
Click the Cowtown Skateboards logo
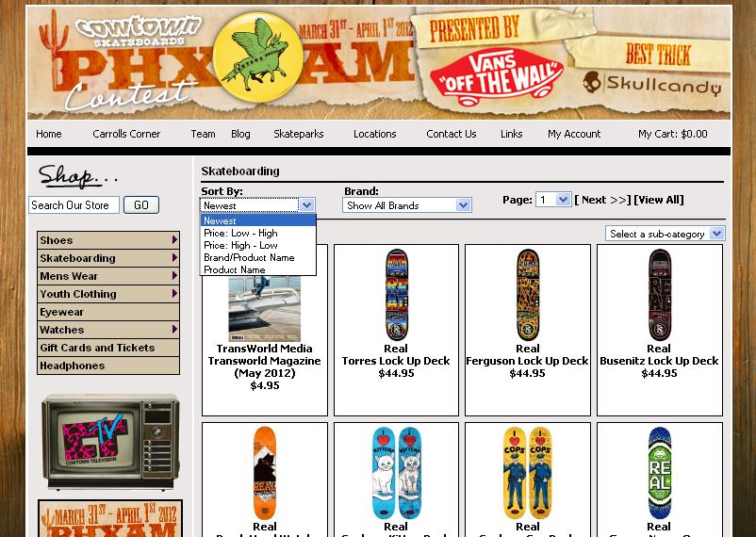138,31
